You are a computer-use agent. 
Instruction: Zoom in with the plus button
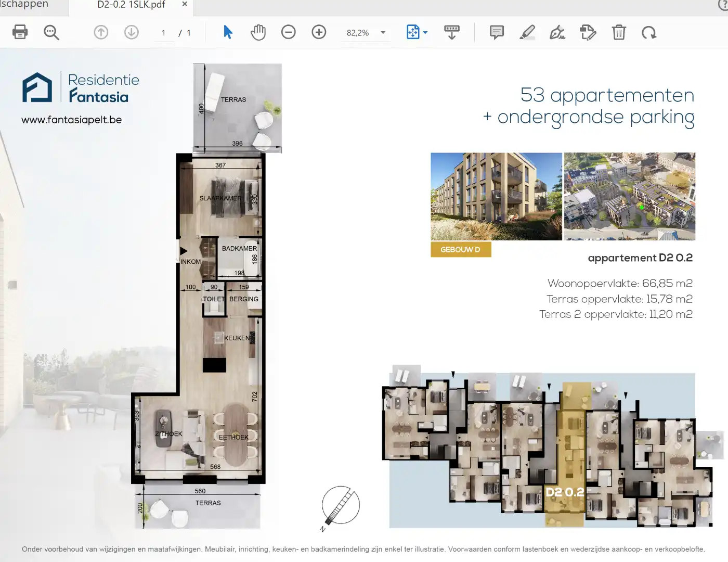(x=319, y=32)
